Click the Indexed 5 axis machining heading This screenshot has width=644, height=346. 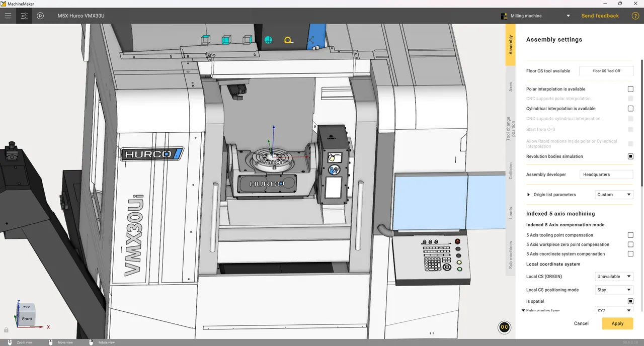tap(560, 214)
